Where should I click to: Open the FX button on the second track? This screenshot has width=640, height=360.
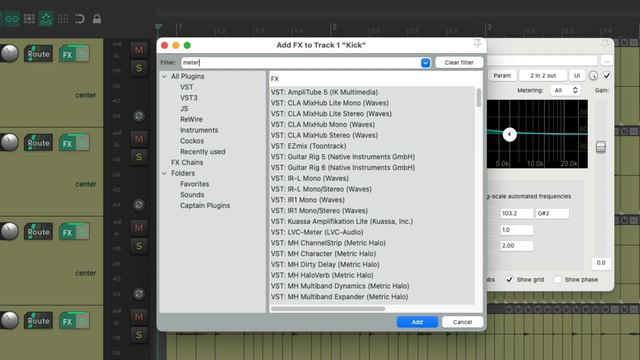pyautogui.click(x=67, y=143)
